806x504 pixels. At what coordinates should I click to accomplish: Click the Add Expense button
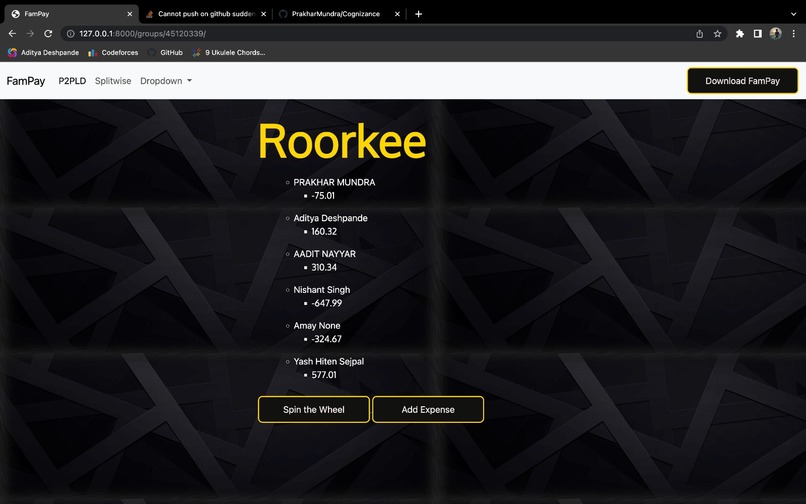click(x=428, y=409)
